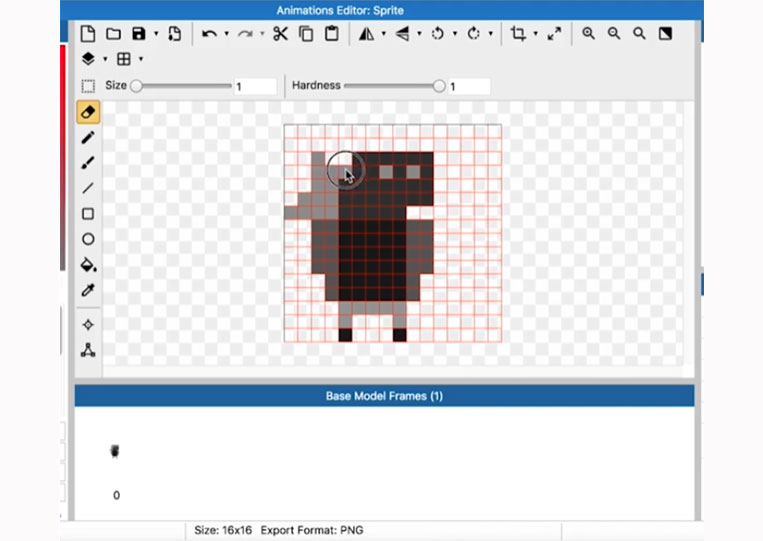Expand the vertical flip options arrow

(419, 34)
